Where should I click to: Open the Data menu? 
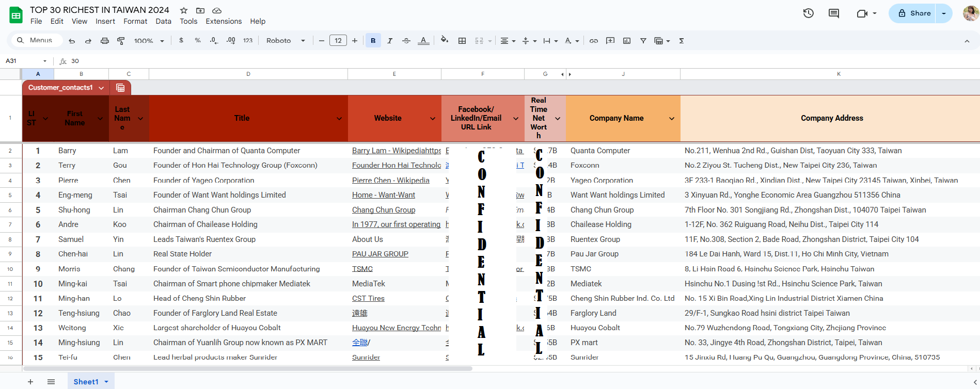(163, 21)
